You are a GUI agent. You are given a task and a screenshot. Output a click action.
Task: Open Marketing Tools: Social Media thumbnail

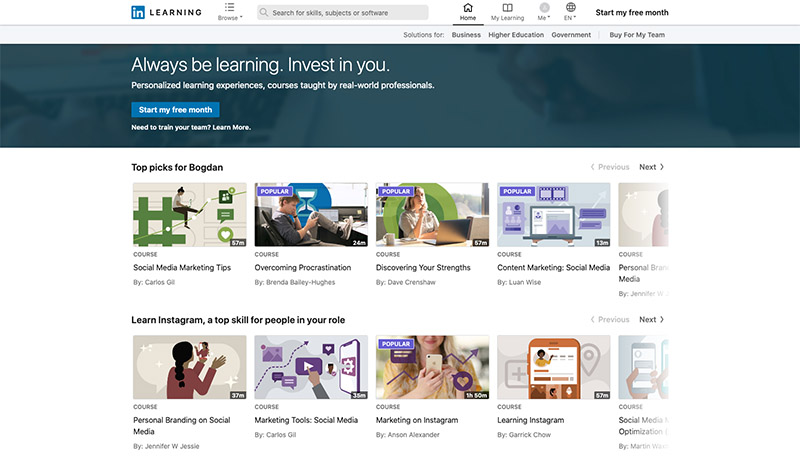[x=311, y=367]
